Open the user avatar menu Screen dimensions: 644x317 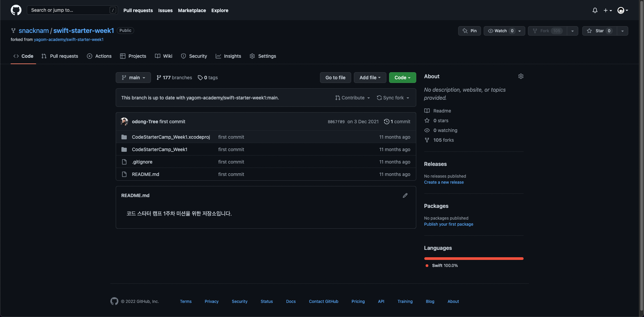[x=623, y=10]
